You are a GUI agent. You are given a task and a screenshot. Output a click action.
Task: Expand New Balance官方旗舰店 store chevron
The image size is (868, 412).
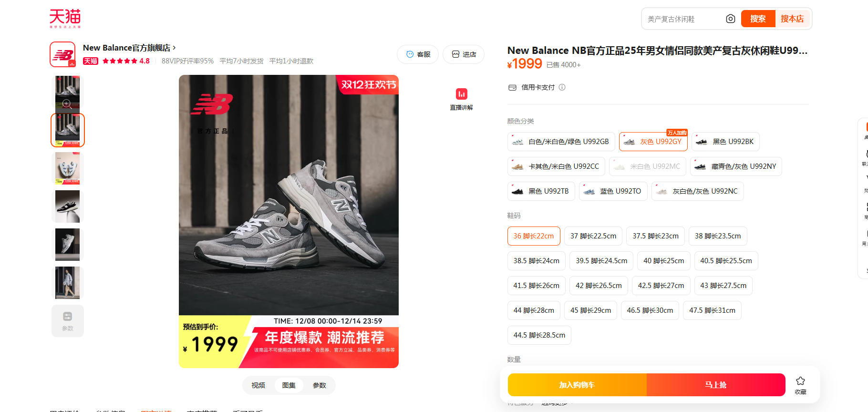(174, 48)
